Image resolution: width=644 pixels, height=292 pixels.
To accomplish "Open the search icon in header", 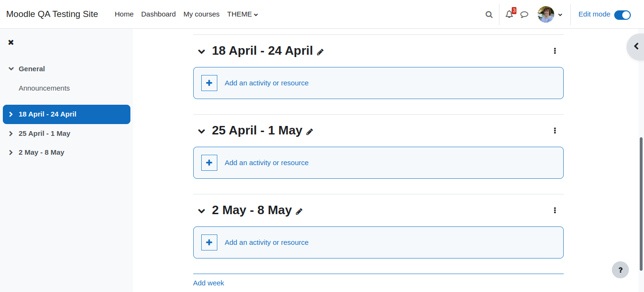I will (489, 15).
